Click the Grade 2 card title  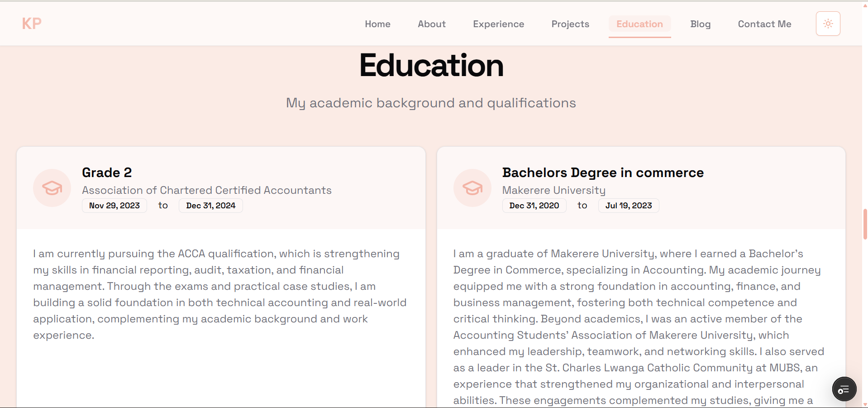coord(107,173)
